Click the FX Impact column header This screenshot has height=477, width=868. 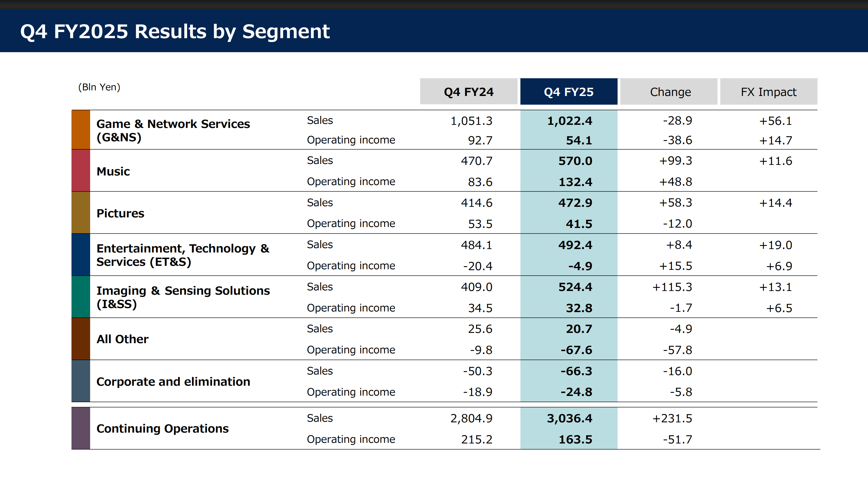(x=769, y=92)
